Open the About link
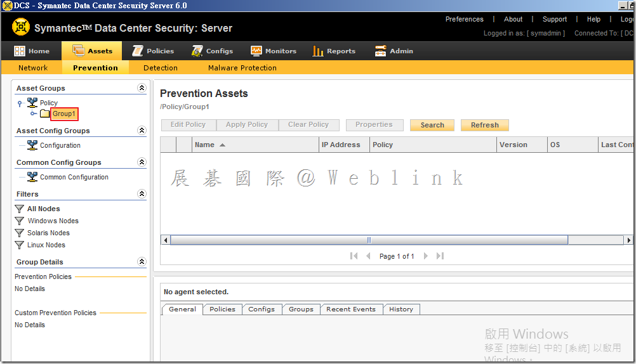The height and width of the screenshot is (364, 636). click(513, 19)
